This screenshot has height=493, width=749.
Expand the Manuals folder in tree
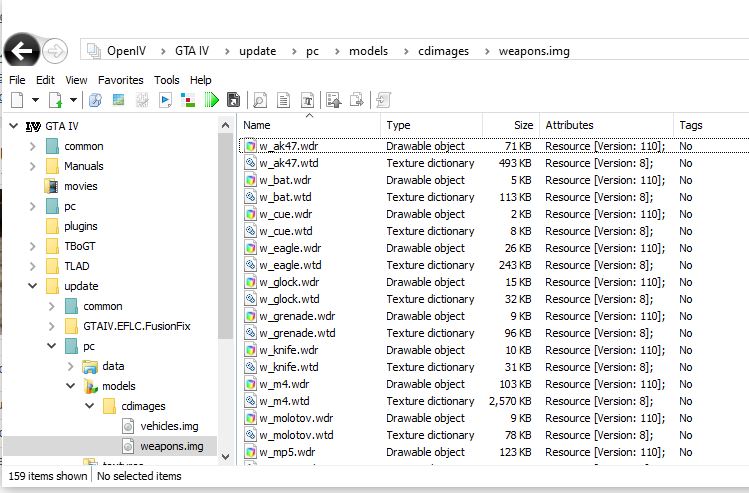(x=32, y=166)
